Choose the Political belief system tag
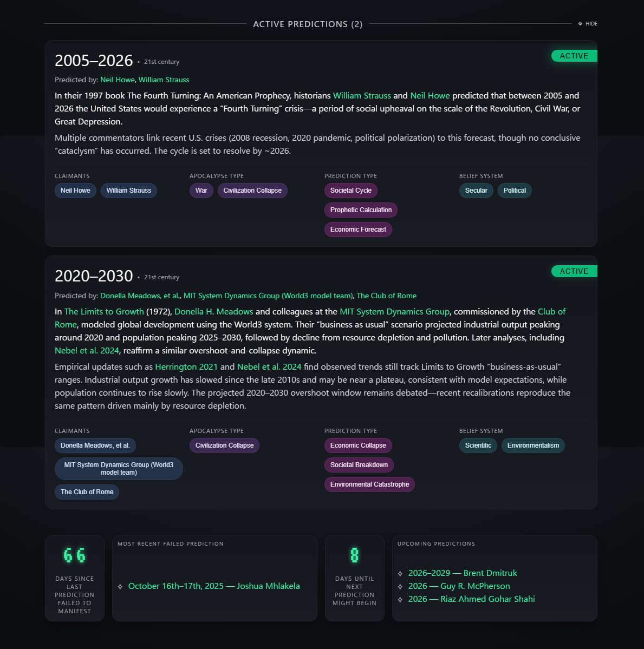The width and height of the screenshot is (644, 649). click(514, 191)
